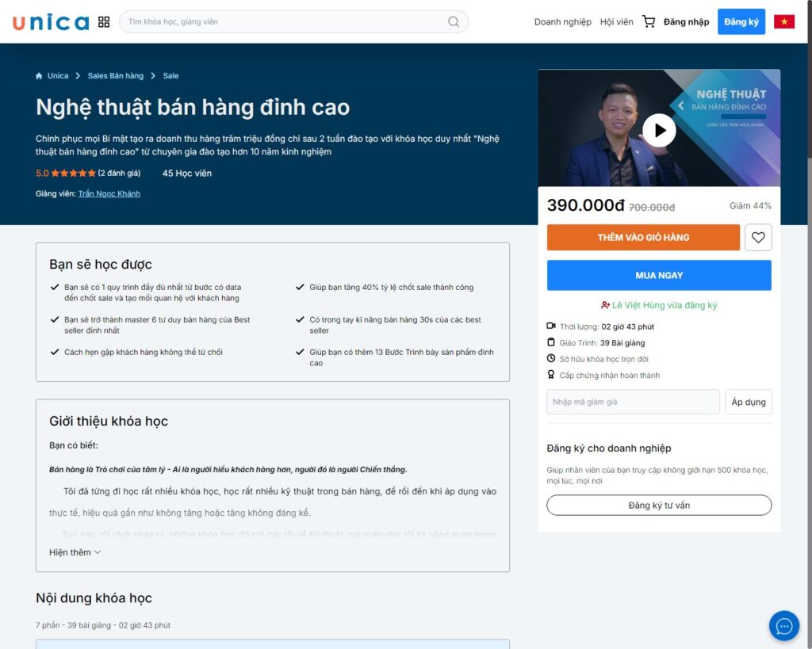Open Sales Bán hàng breadcrumb link

pos(116,76)
